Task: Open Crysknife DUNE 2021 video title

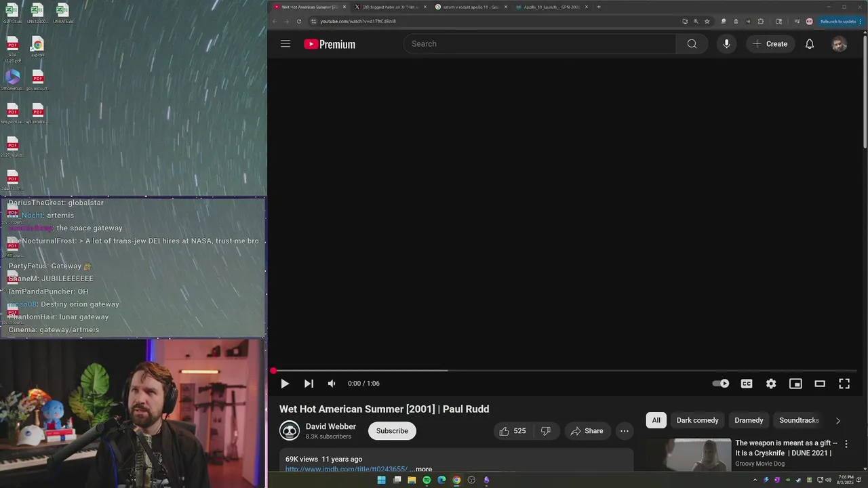Action: click(x=787, y=448)
